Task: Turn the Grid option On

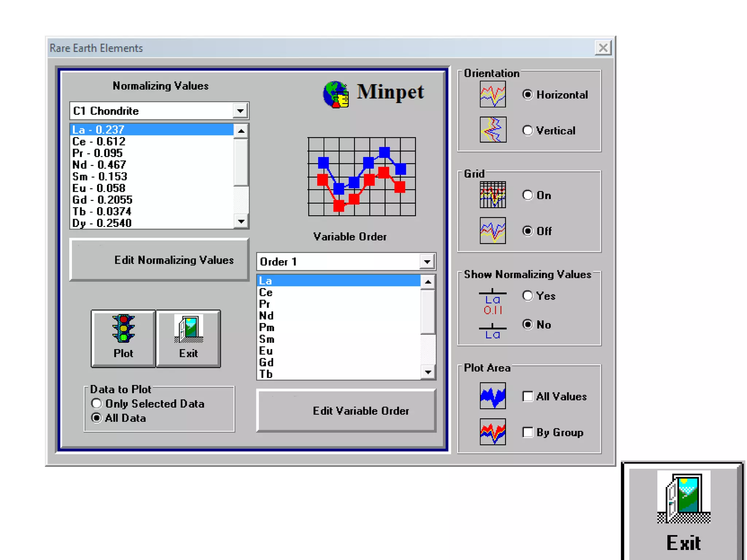Action: 527,195
